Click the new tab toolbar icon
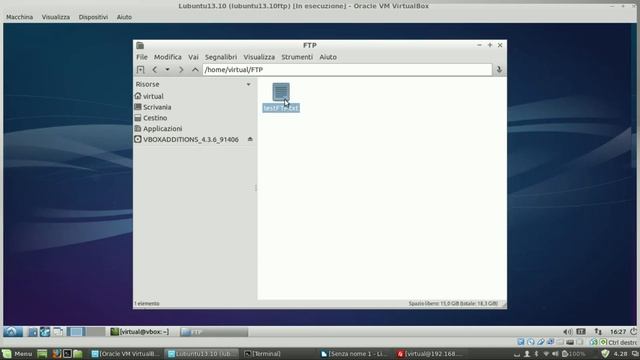This screenshot has height=360, width=640. [140, 70]
